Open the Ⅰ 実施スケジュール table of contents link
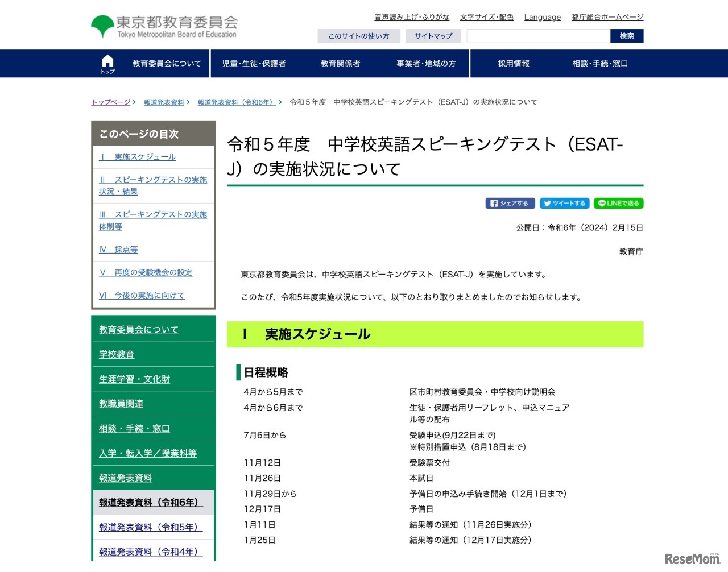Image resolution: width=728 pixels, height=572 pixels. coord(138,157)
